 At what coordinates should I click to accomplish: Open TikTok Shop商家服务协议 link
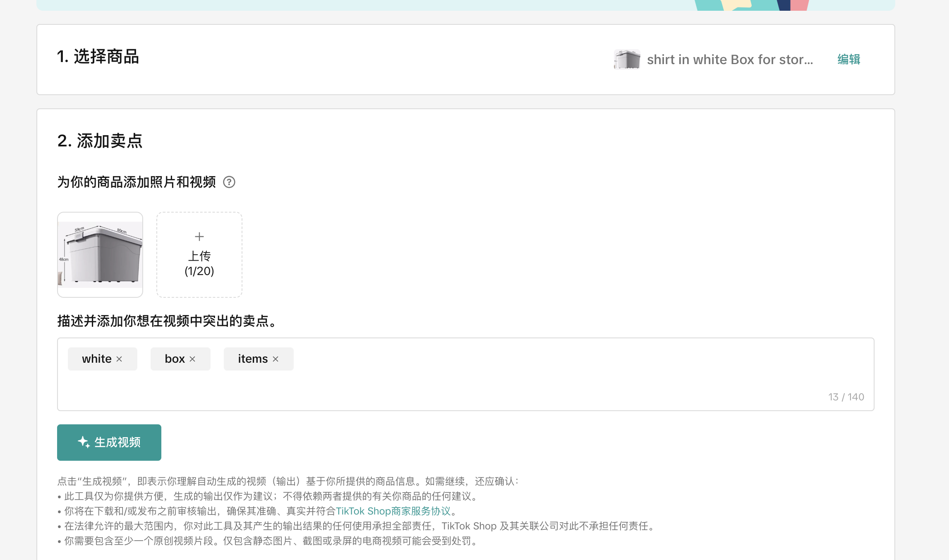pyautogui.click(x=393, y=511)
